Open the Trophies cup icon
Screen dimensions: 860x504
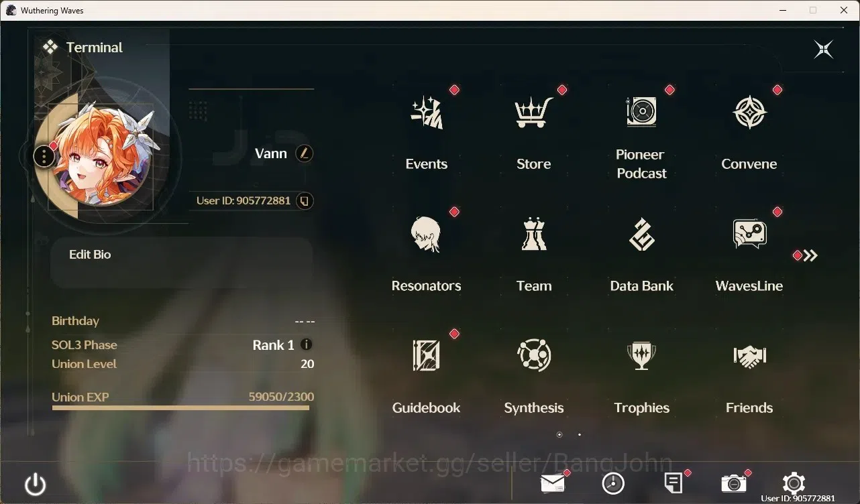pyautogui.click(x=642, y=356)
